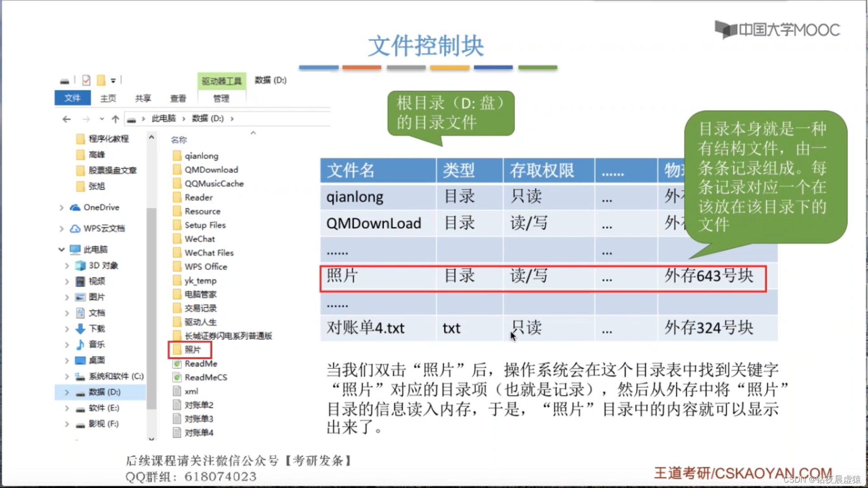
Task: Click the properties quick access icon
Action: pyautogui.click(x=86, y=80)
